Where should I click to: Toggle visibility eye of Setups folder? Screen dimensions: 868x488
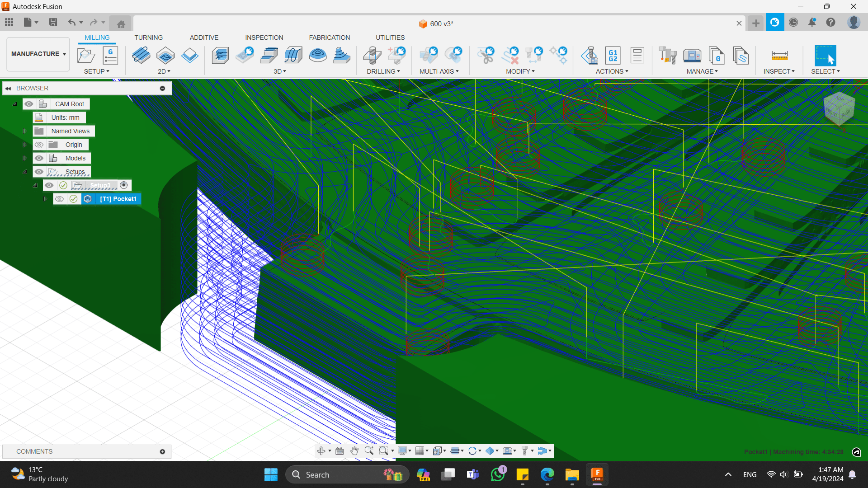coord(39,172)
